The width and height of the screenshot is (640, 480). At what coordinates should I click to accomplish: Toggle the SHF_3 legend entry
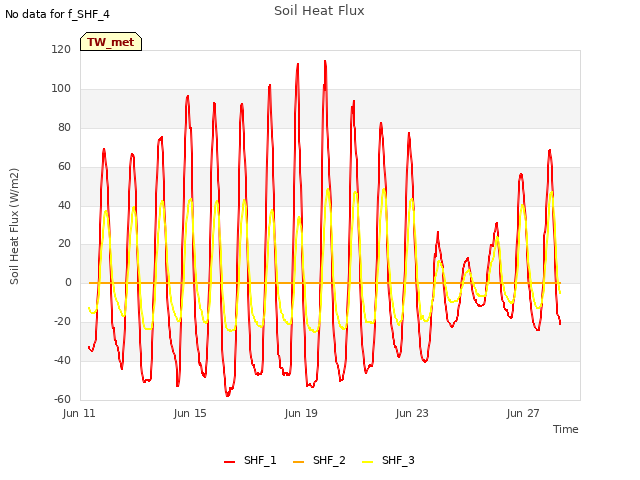[388, 460]
